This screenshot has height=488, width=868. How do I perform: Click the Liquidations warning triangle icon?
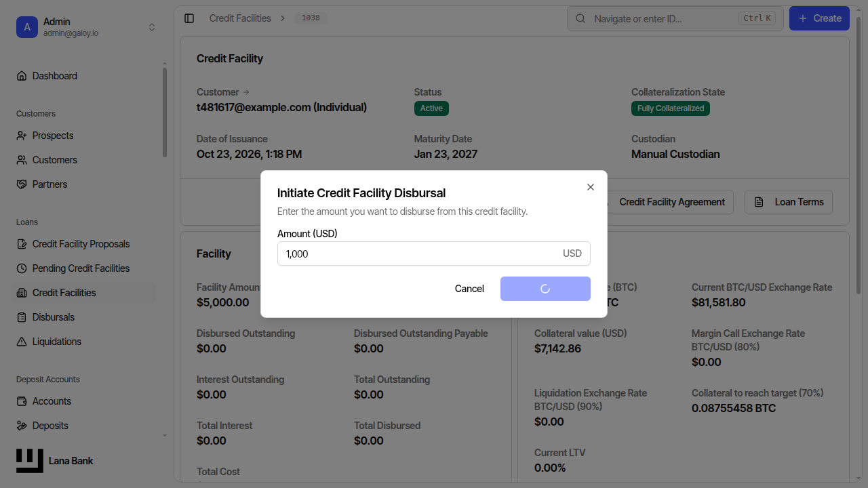click(22, 342)
